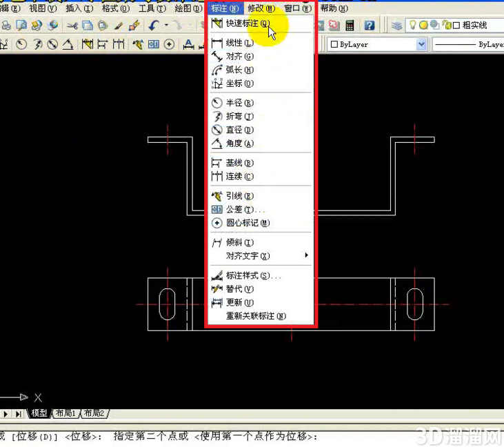Click the Quick Dimension toolbar icon
Viewport: 504px width, 447px height.
[87, 44]
